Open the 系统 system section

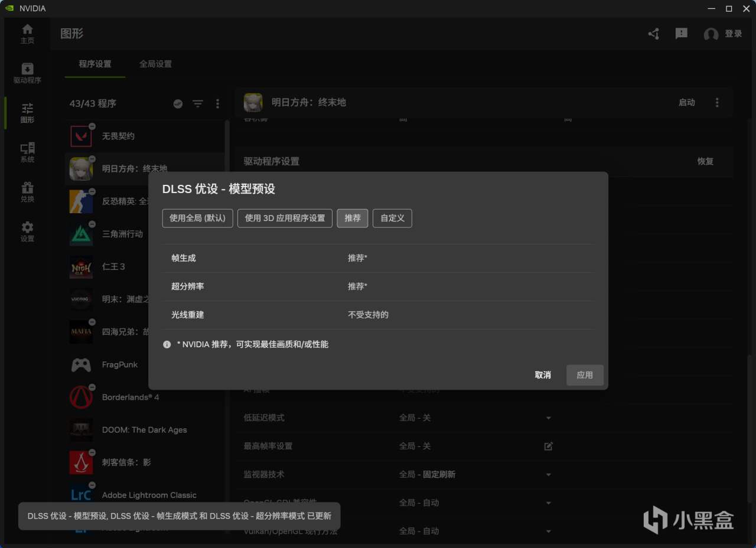tap(27, 152)
